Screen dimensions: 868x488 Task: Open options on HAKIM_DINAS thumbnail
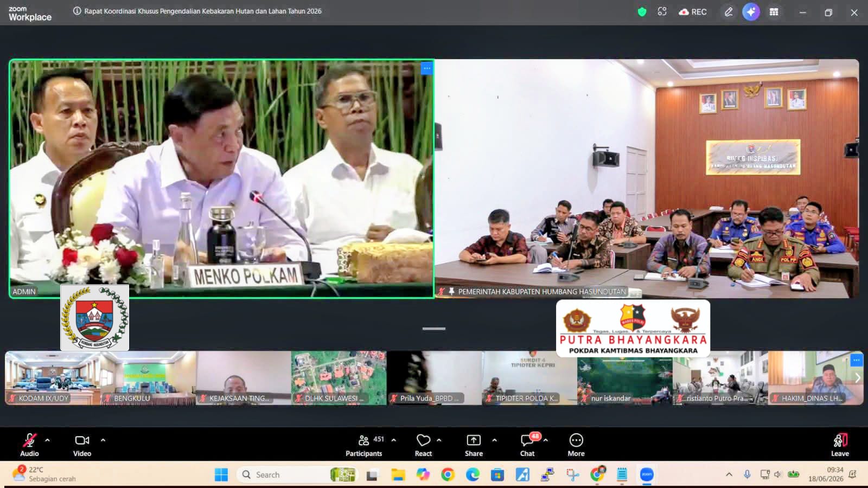[856, 359]
